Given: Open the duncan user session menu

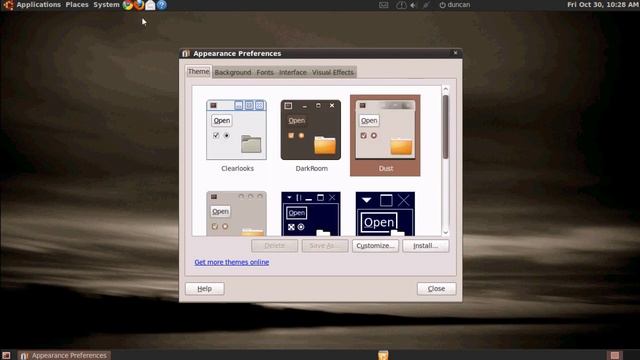Looking at the screenshot, I should (x=454, y=5).
